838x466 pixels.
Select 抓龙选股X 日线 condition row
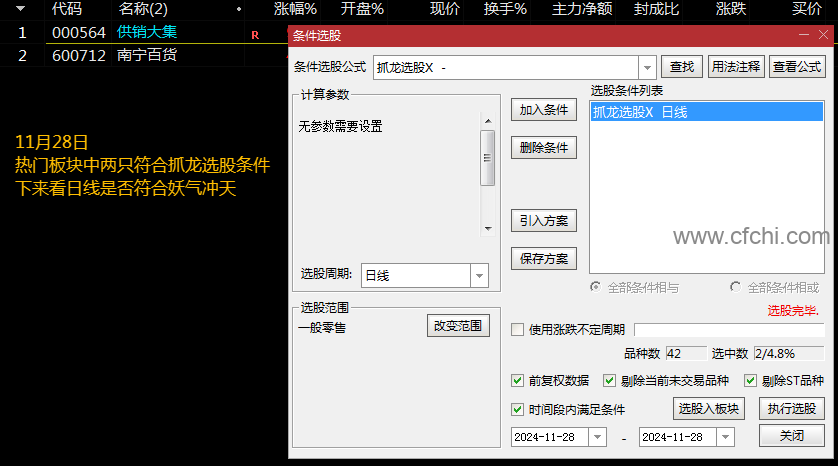707,112
